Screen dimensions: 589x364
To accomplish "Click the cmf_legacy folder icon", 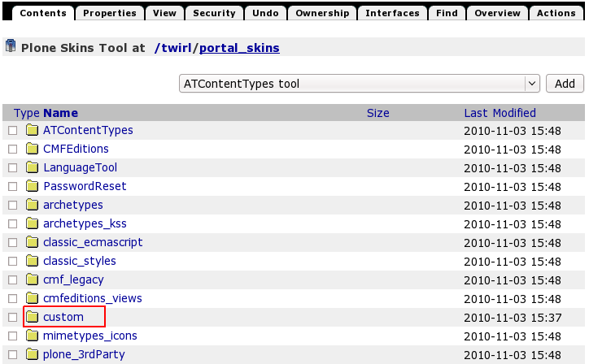I will (33, 279).
